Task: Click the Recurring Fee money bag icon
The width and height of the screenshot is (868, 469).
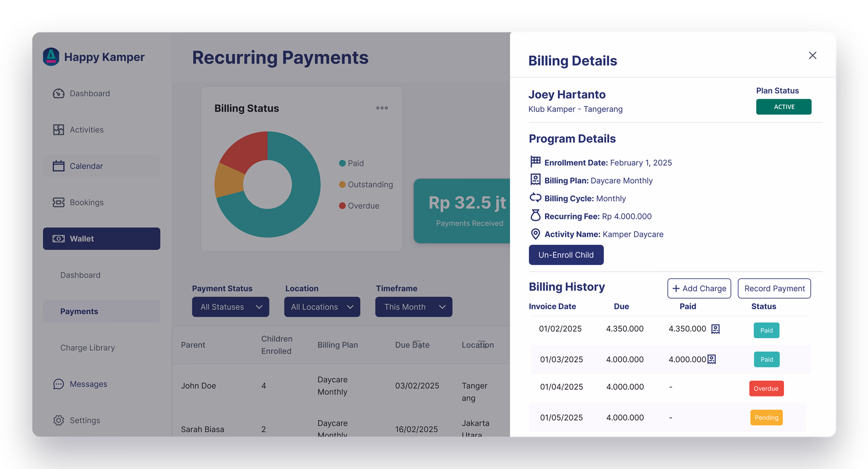Action: click(x=535, y=215)
